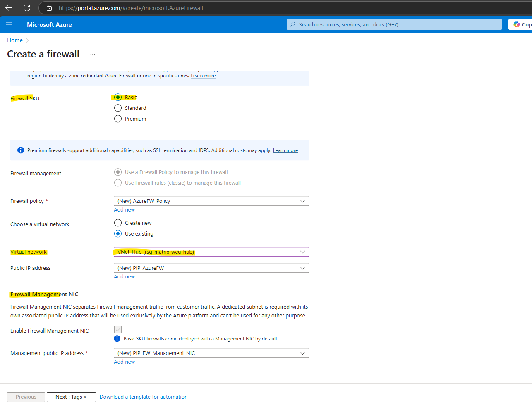Image resolution: width=532 pixels, height=407 pixels.
Task: Click the Firewall management label
Action: [x=36, y=173]
